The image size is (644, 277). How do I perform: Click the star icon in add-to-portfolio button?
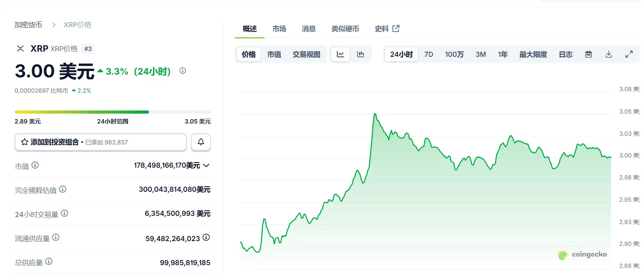click(x=24, y=142)
